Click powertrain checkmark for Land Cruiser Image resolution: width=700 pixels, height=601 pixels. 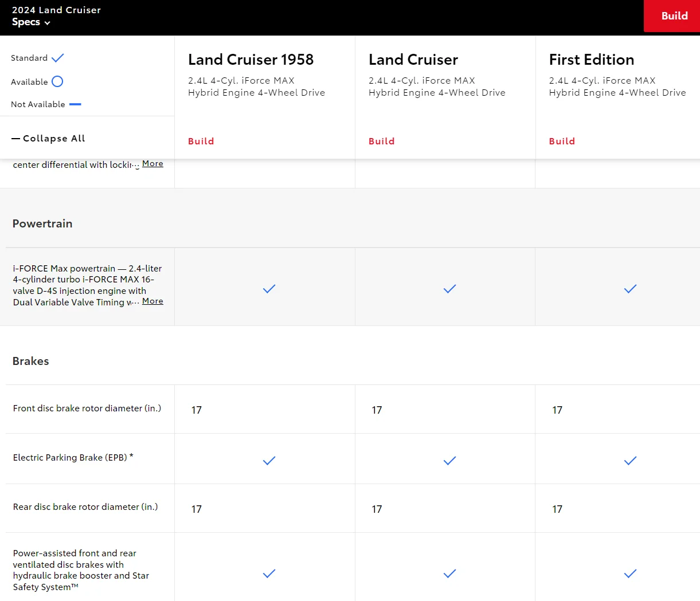coord(449,289)
